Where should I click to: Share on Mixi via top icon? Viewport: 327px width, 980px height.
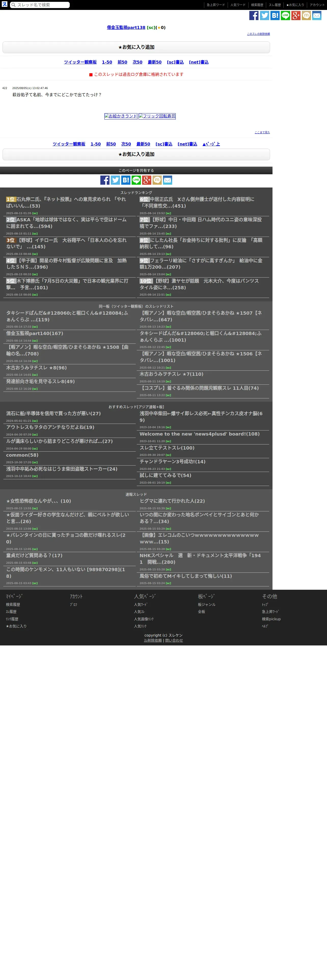[x=306, y=15]
